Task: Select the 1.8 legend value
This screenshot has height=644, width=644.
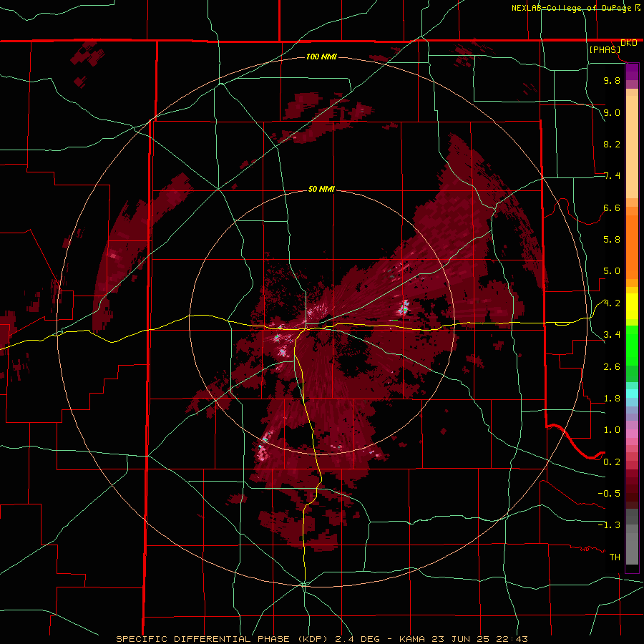Action: click(x=612, y=399)
